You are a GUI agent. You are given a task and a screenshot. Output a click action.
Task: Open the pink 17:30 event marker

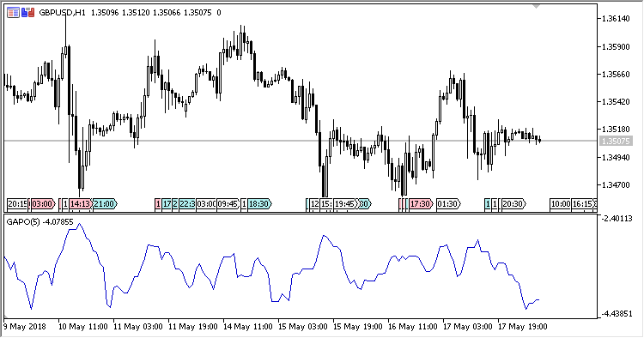pyautogui.click(x=421, y=204)
